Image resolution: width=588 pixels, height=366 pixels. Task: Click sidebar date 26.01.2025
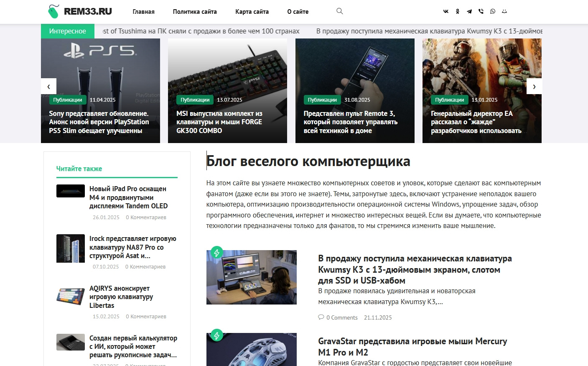106,218
